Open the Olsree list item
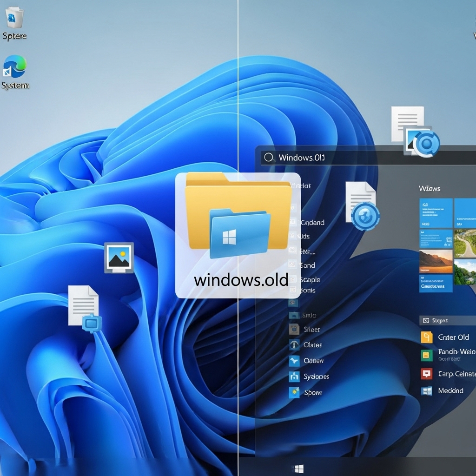476x476 pixels. pos(313,345)
